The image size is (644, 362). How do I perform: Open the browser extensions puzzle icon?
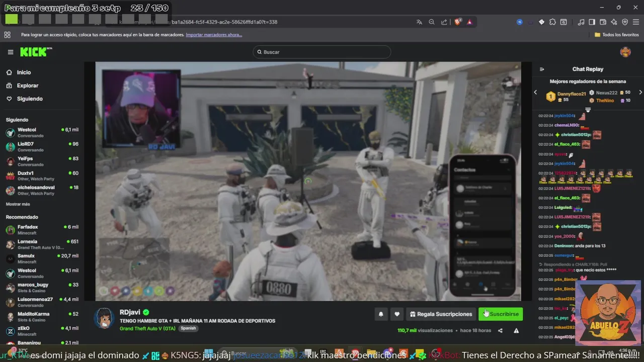pos(552,22)
